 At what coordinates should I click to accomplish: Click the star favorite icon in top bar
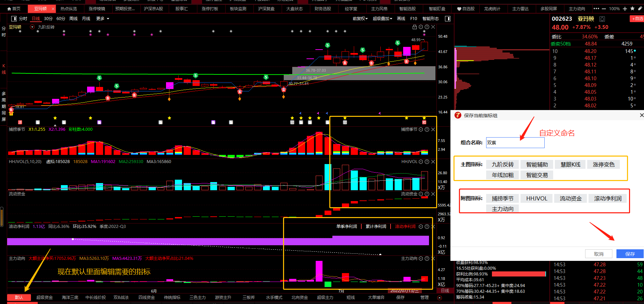point(632,8)
